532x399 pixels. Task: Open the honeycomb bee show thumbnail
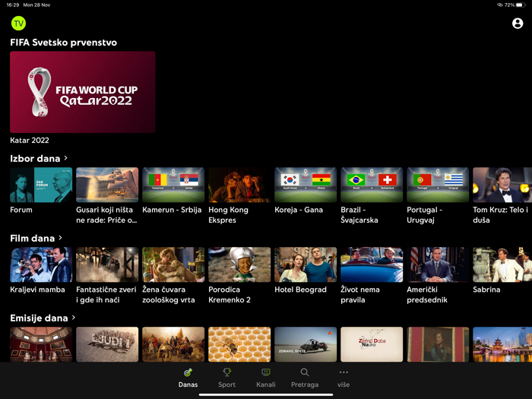click(239, 344)
